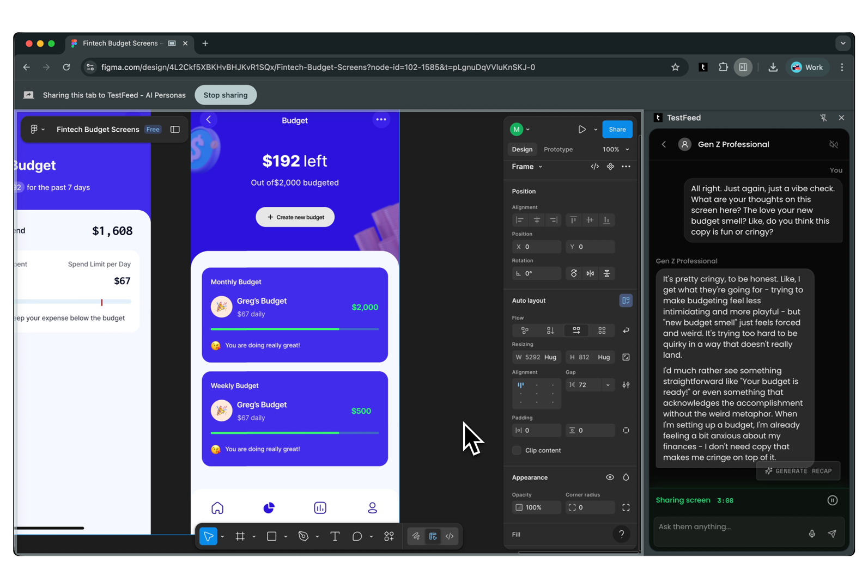Align vertical centers icon
This screenshot has width=868, height=588.
click(x=590, y=220)
